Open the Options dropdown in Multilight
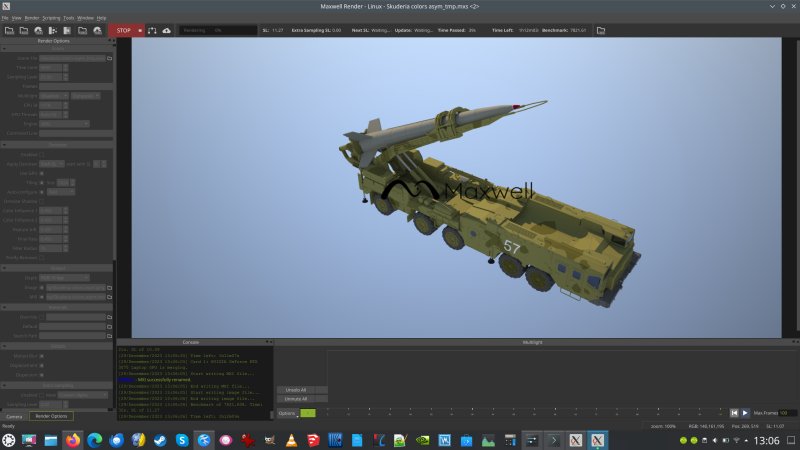Image resolution: width=800 pixels, height=450 pixels. [x=287, y=413]
